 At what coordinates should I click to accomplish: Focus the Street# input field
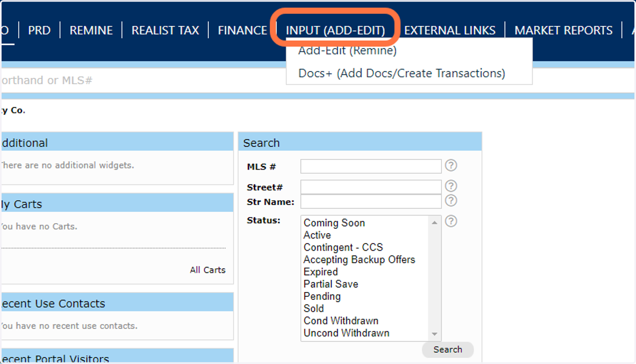(371, 187)
